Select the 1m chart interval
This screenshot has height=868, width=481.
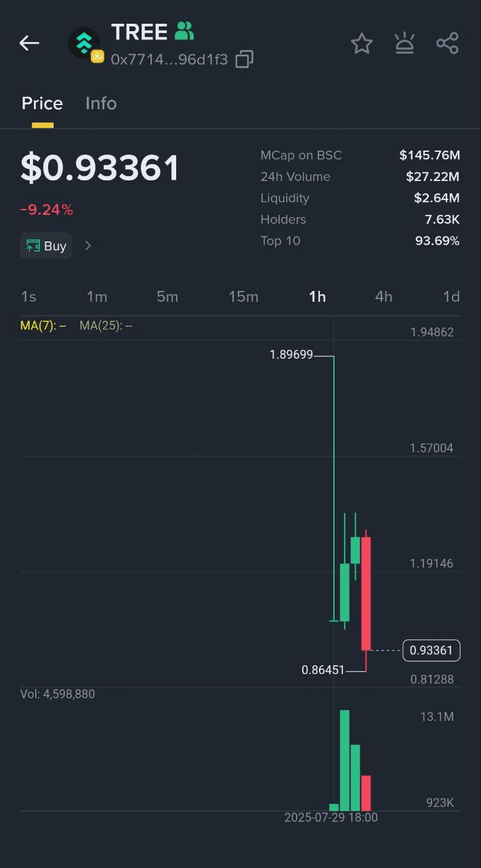(x=97, y=296)
